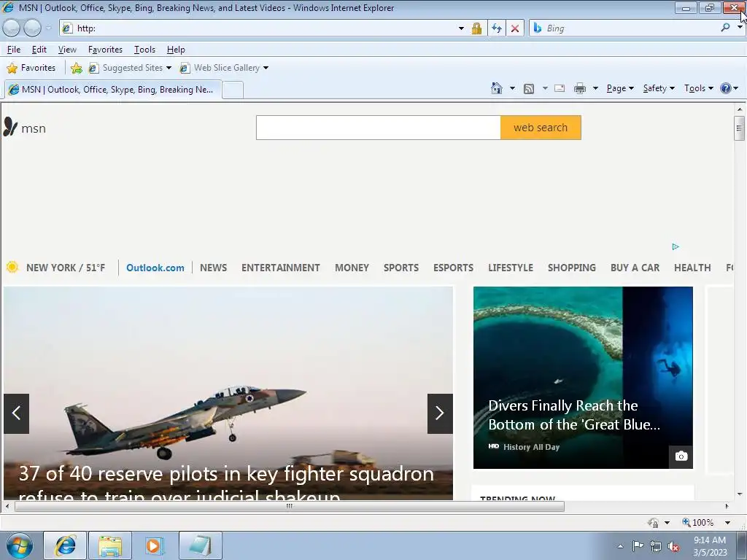Viewport: 747px width, 560px height.
Task: Open the Outlook.com link
Action: point(155,268)
